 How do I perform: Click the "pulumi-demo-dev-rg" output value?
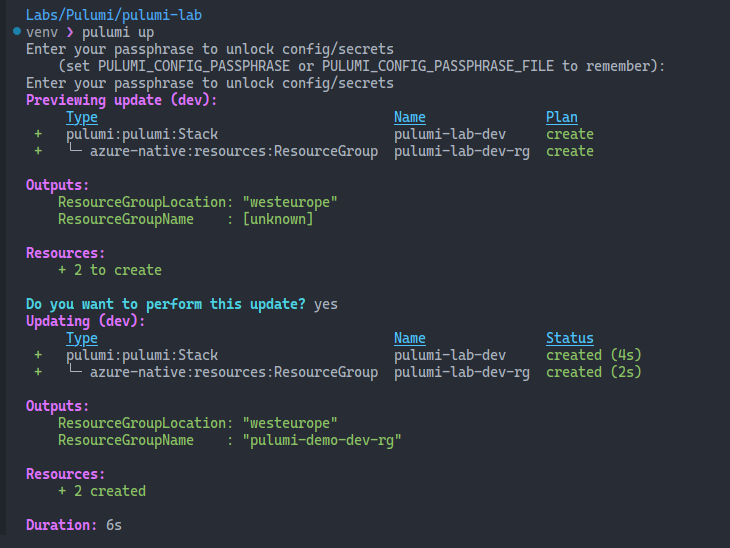(x=321, y=440)
